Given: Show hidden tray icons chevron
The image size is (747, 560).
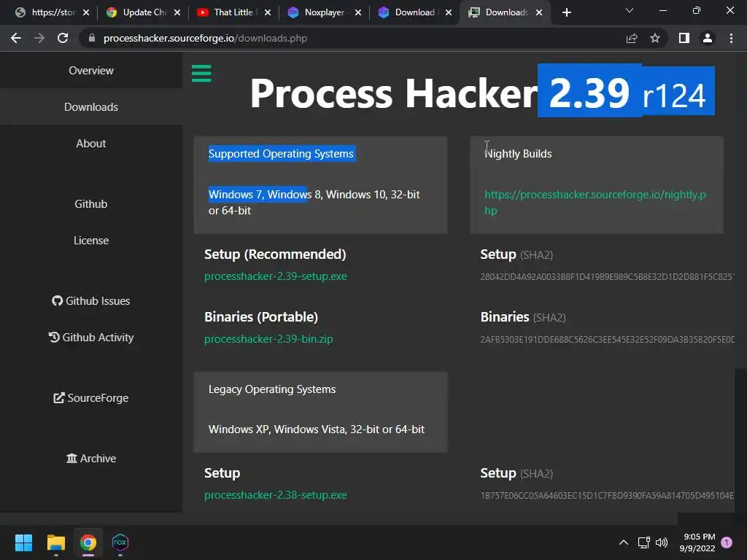Looking at the screenshot, I should tap(623, 542).
